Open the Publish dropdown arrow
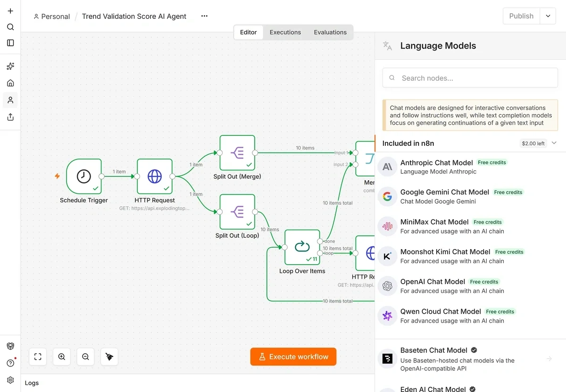566x392 pixels. click(548, 16)
